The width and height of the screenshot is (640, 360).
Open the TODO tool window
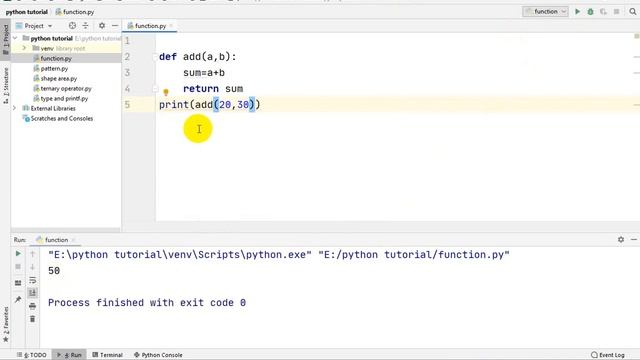coord(32,355)
